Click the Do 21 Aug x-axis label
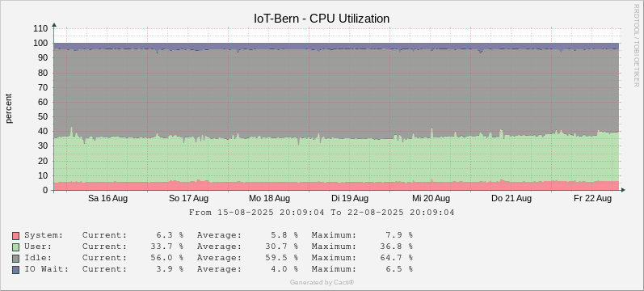This screenshot has width=644, height=291. (511, 199)
